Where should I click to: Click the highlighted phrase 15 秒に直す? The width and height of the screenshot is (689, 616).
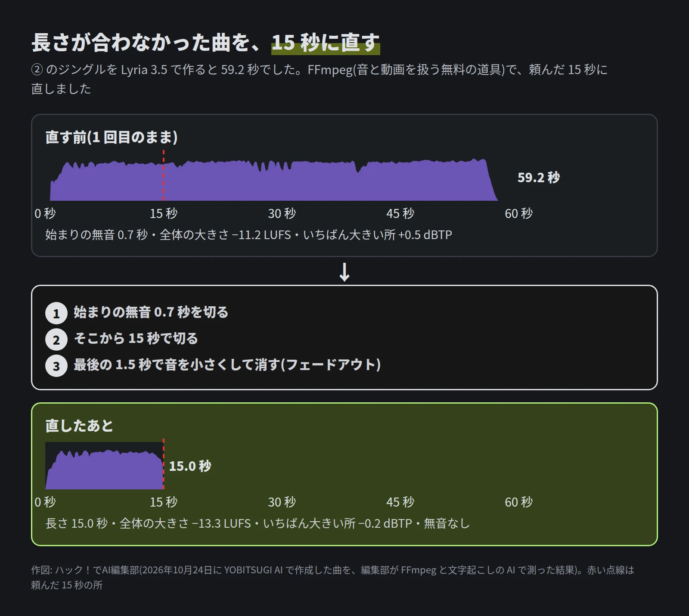click(x=326, y=43)
